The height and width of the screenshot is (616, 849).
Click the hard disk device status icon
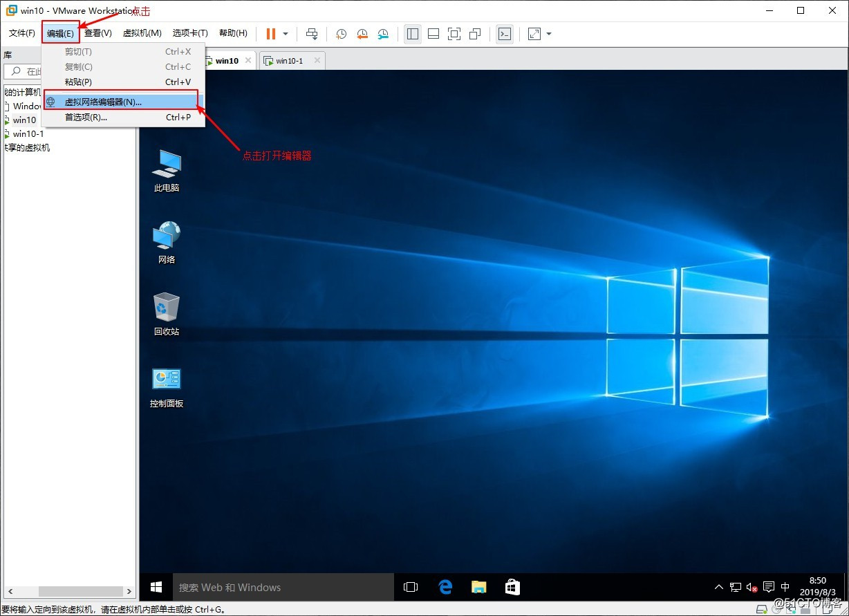761,609
